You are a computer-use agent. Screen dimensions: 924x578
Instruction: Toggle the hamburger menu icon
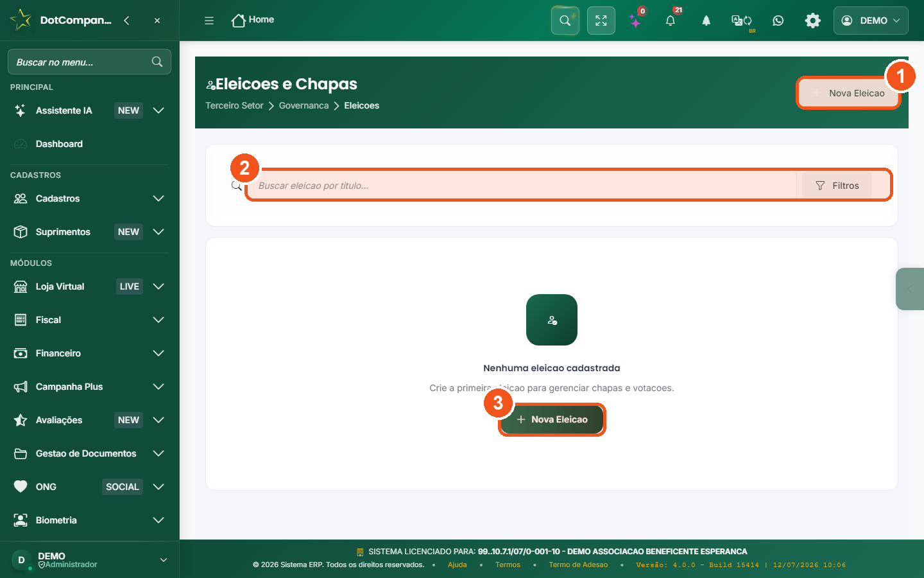pyautogui.click(x=209, y=21)
